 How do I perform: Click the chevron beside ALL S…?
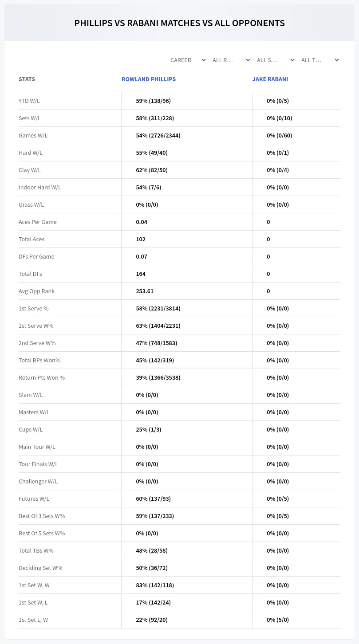pos(292,60)
